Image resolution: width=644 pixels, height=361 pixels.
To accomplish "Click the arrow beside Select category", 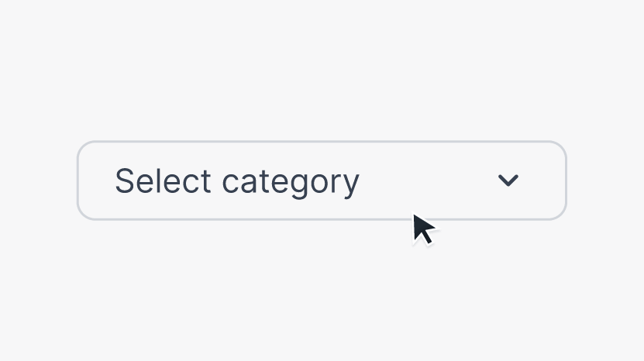I will click(508, 180).
